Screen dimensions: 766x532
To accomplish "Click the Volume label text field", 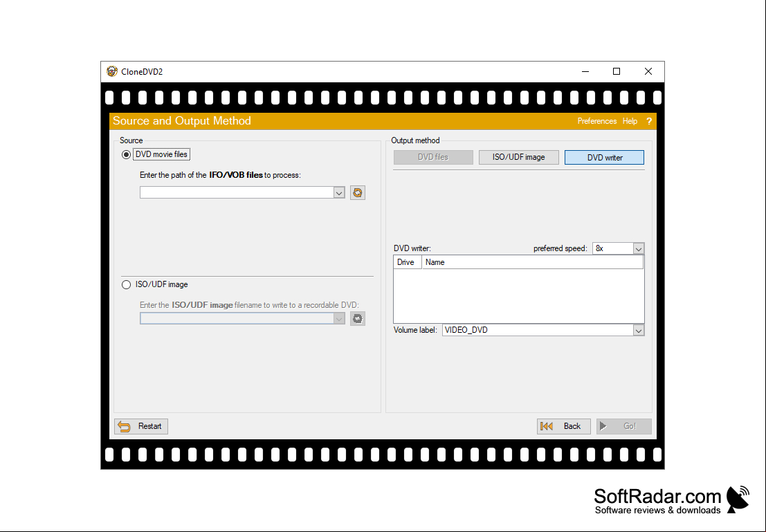I will 538,330.
